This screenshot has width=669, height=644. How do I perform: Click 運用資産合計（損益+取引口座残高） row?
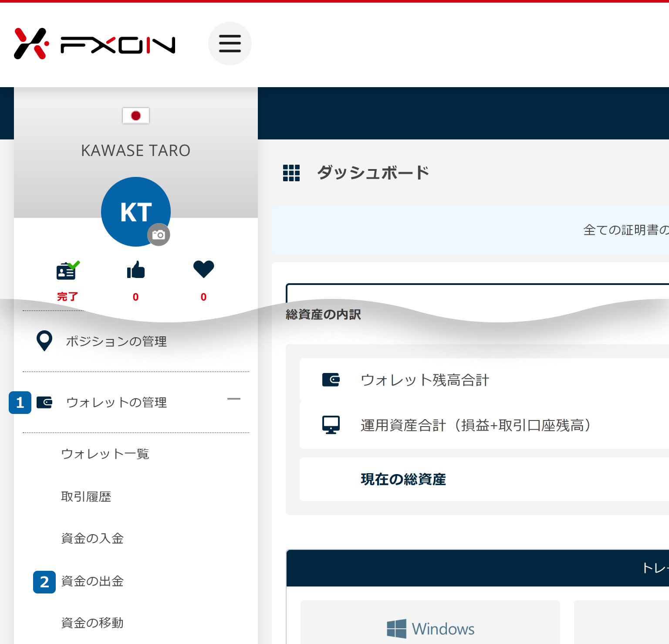pyautogui.click(x=484, y=425)
